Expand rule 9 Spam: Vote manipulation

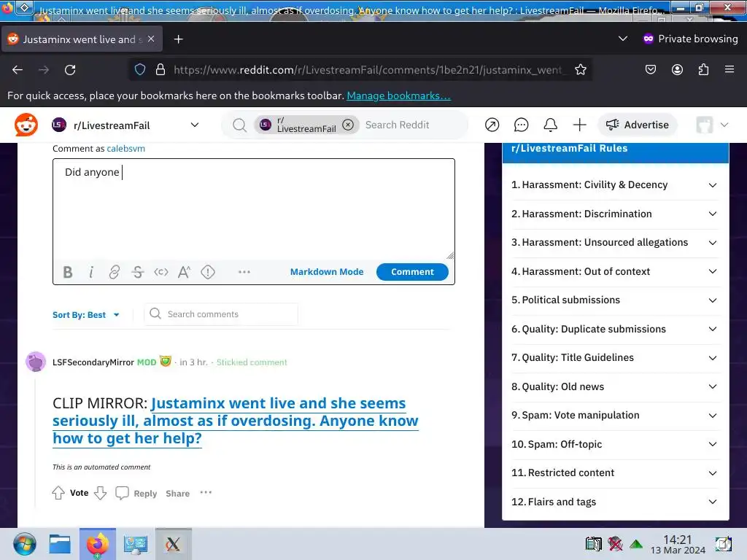615,415
